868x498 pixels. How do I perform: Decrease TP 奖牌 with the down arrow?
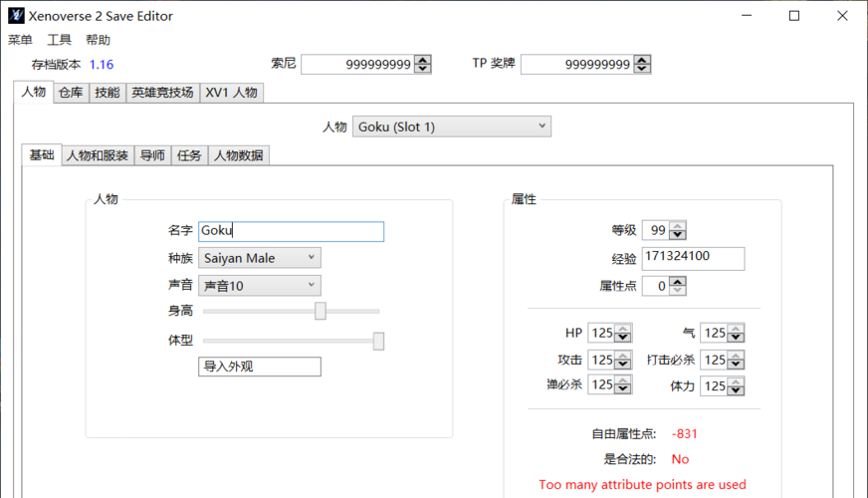click(x=642, y=69)
